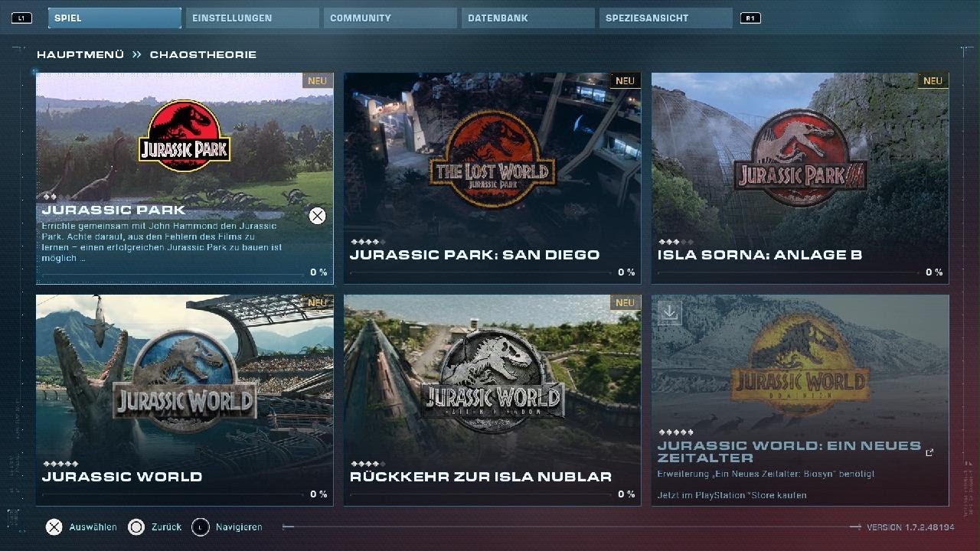Select the Jurassic World scenario card
Viewport: 980px width, 551px height.
pos(185,400)
